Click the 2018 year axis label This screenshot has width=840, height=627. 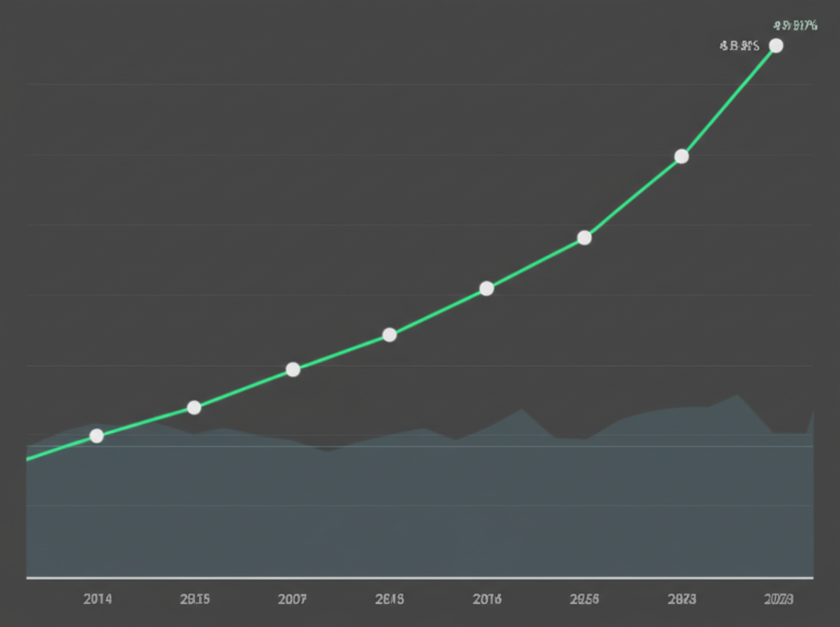(x=389, y=599)
